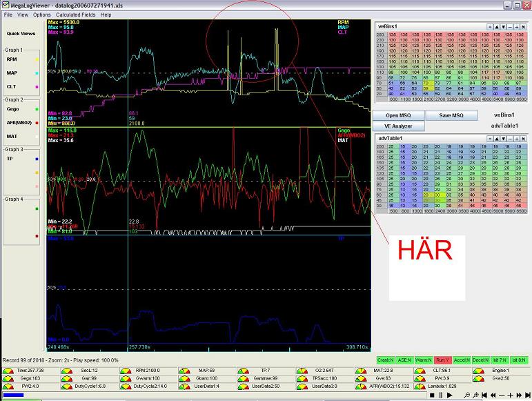Click the Warm:N status indicator
532x401 pixels.
[x=424, y=360]
